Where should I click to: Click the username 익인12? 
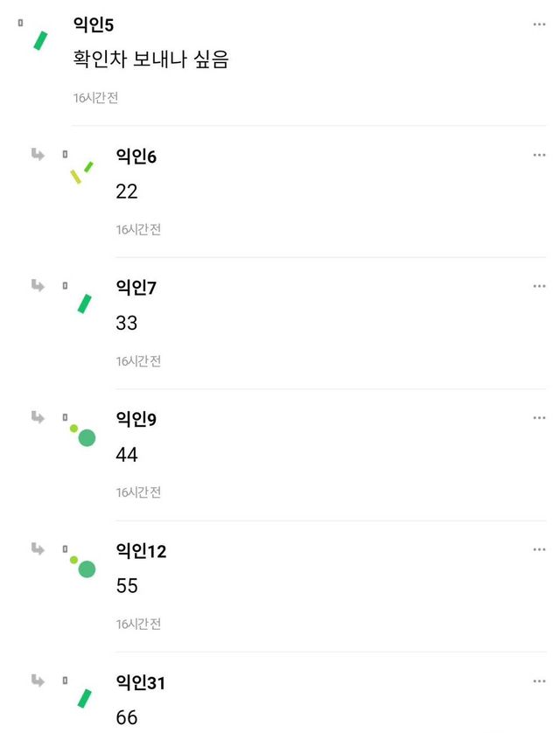141,551
